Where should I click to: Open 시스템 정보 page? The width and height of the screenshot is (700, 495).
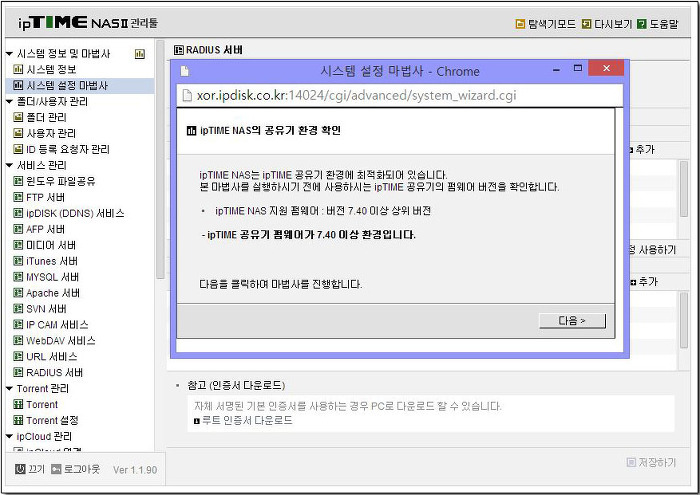(x=51, y=69)
